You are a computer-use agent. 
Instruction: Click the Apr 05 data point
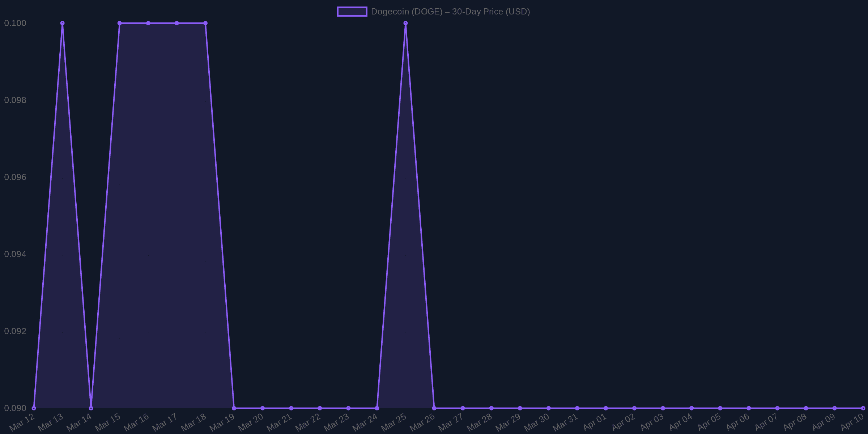(x=720, y=408)
